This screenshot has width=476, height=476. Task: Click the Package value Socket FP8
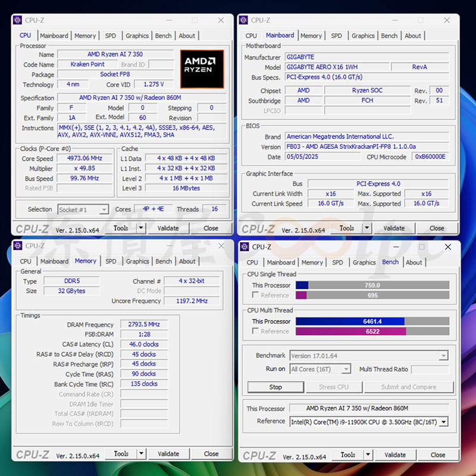click(x=115, y=74)
